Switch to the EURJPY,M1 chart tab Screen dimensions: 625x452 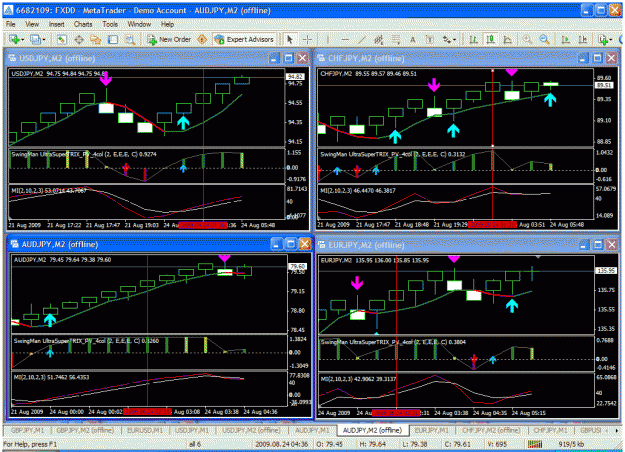(x=431, y=430)
